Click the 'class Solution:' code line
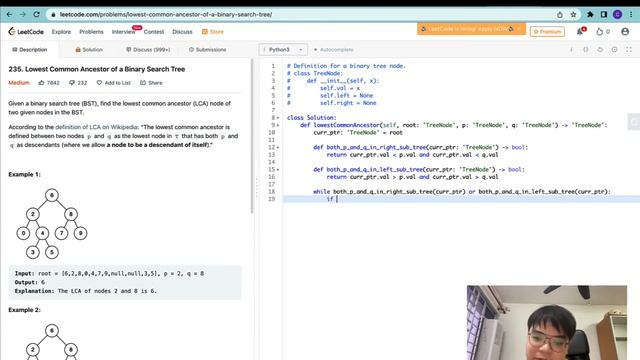Image resolution: width=640 pixels, height=360 pixels. point(311,118)
